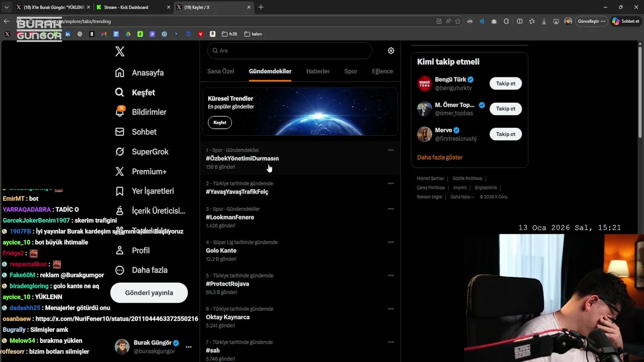The width and height of the screenshot is (644, 362).
Task: Open Burak Güngör account menu dots
Action: (189, 347)
